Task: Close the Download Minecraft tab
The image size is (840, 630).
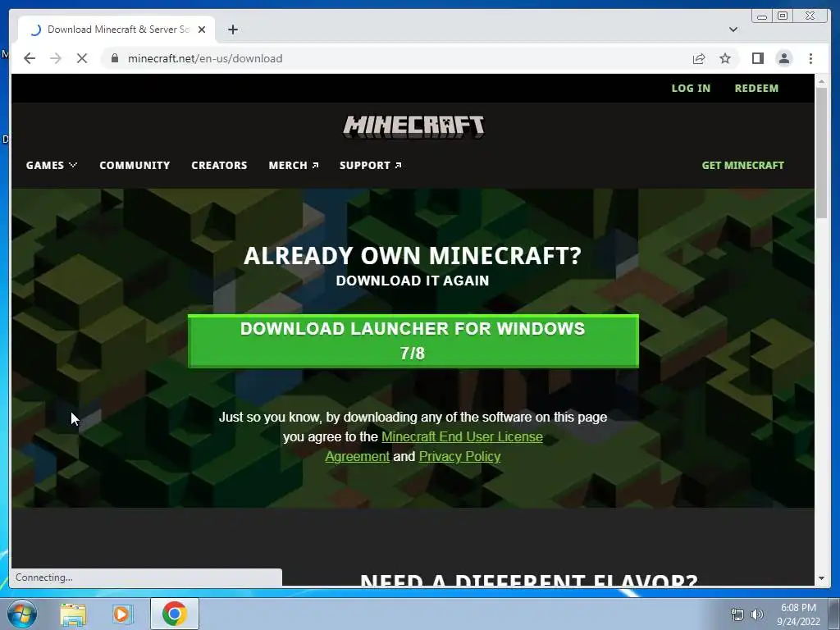Action: coord(202,30)
